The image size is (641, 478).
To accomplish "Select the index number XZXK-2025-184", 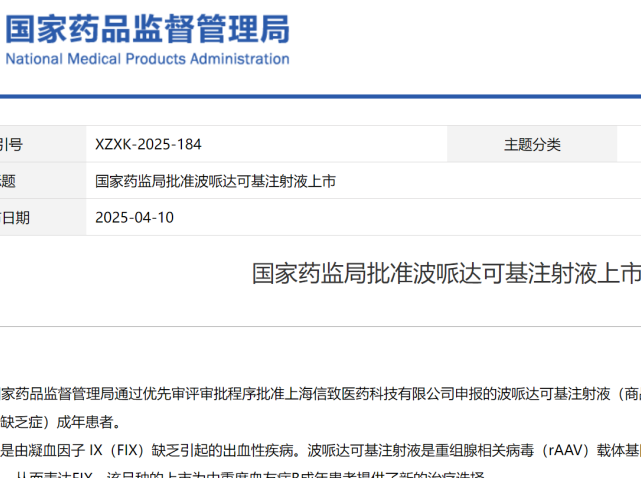I will 148,144.
